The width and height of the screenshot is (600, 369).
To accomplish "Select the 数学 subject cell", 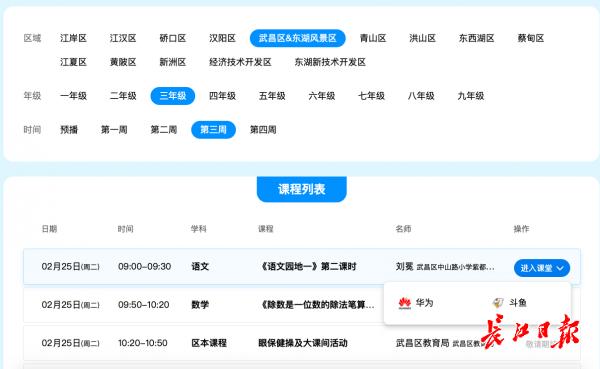I will [x=200, y=305].
